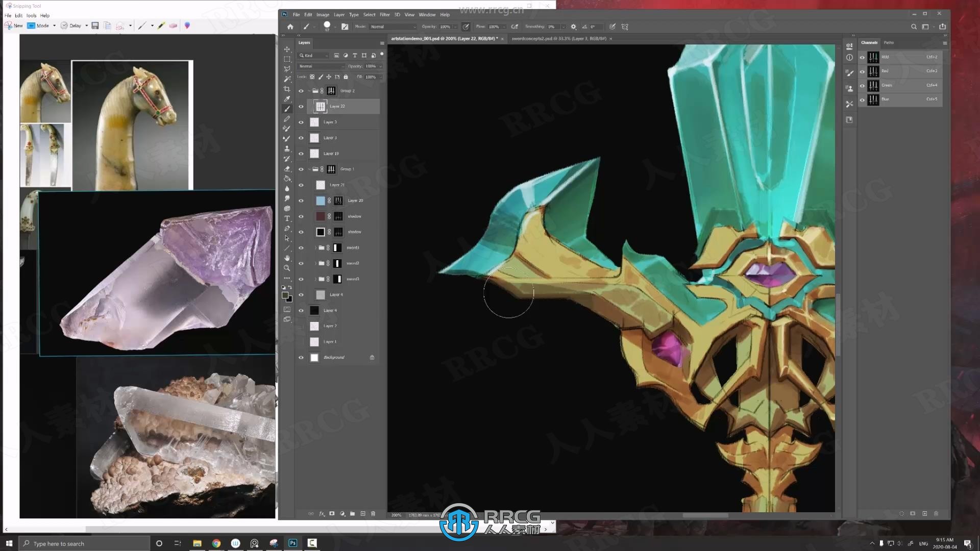980x551 pixels.
Task: Switch to swordconcepts2.psd document tab
Action: click(x=558, y=39)
